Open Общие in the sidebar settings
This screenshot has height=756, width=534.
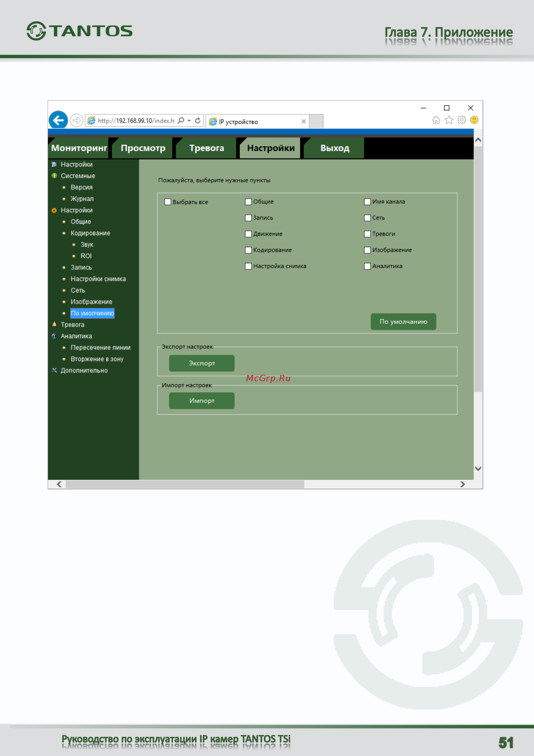coord(81,222)
